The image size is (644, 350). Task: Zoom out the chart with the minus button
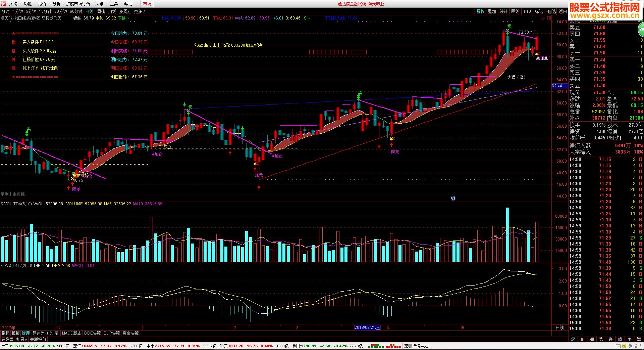[564, 333]
